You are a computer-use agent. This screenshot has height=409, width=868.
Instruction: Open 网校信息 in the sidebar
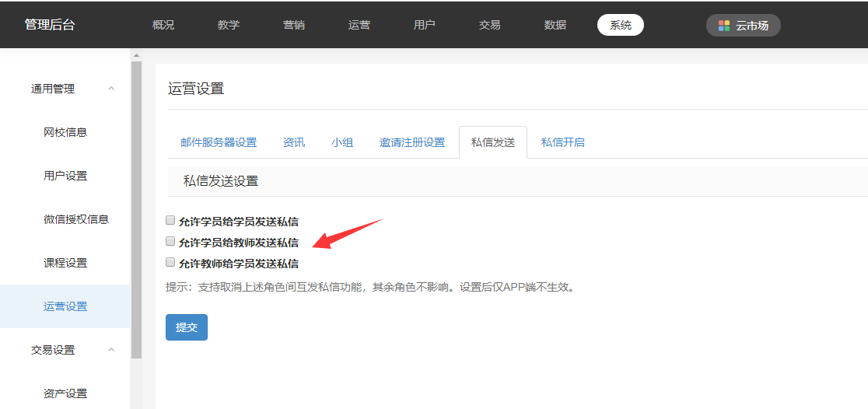65,132
